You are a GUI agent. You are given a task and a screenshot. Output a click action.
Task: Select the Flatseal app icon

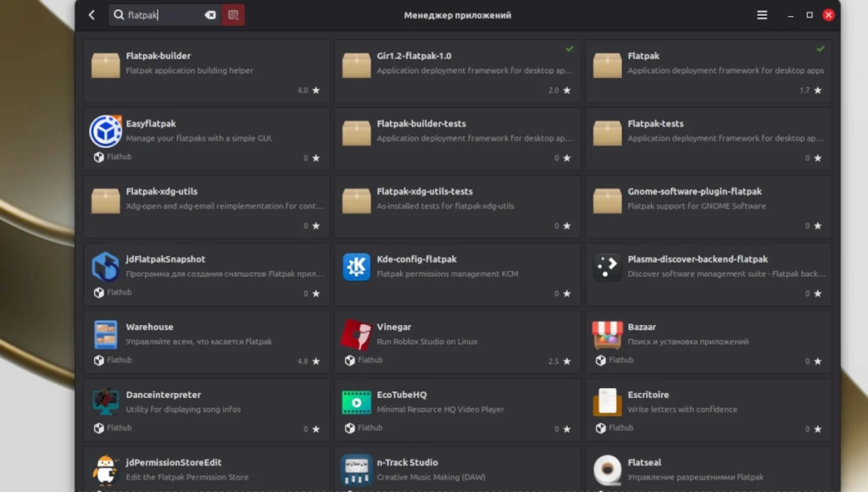pos(607,470)
